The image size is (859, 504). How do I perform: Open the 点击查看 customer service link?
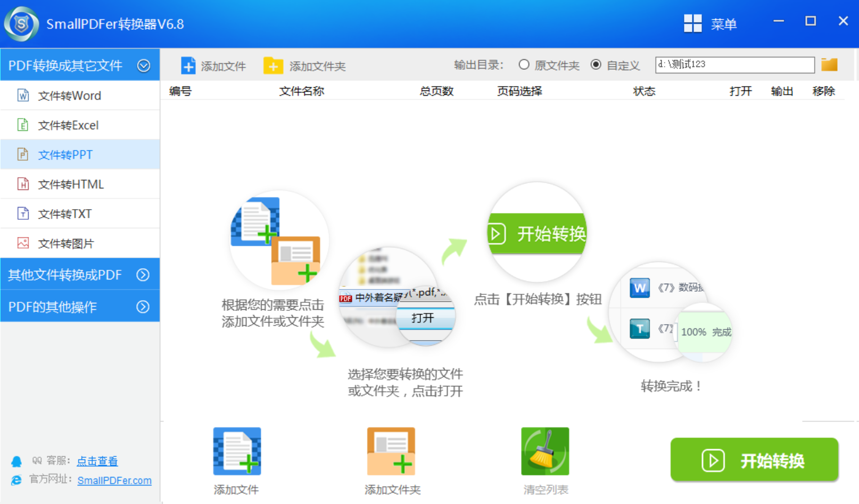97,461
